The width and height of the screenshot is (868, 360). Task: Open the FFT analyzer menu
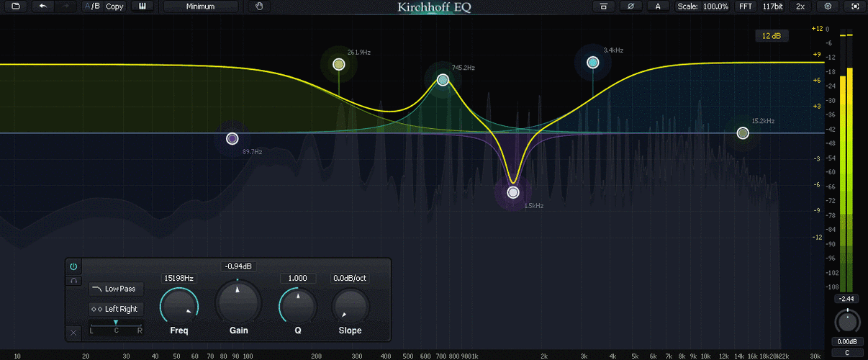coord(745,6)
